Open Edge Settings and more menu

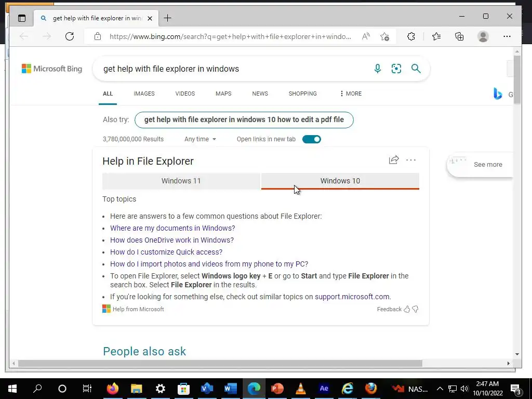click(x=507, y=36)
